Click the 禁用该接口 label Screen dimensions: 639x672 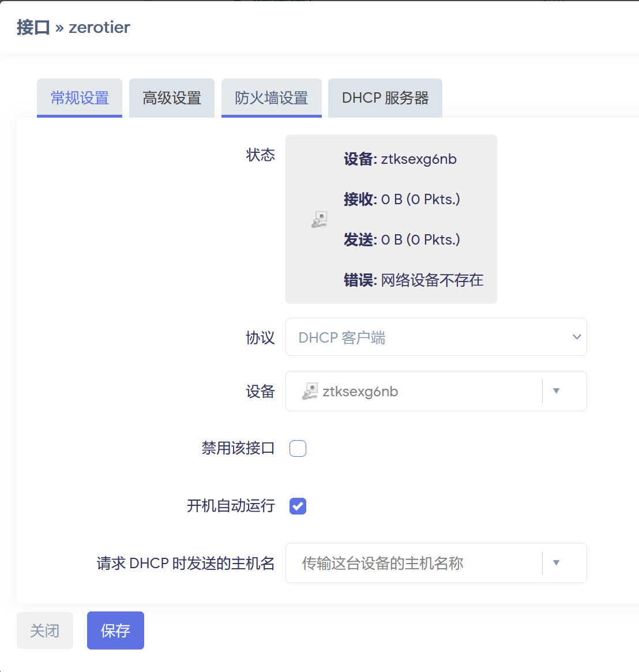coord(238,448)
